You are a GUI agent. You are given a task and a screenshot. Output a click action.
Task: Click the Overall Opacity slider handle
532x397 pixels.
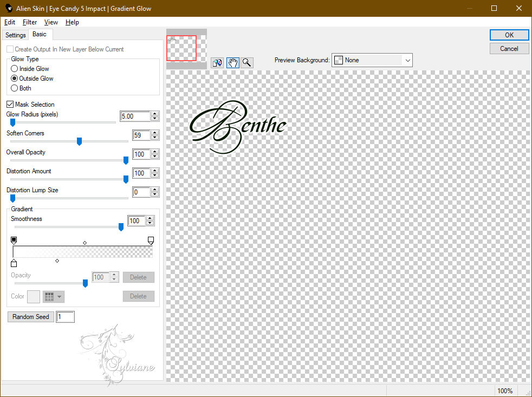pos(126,160)
